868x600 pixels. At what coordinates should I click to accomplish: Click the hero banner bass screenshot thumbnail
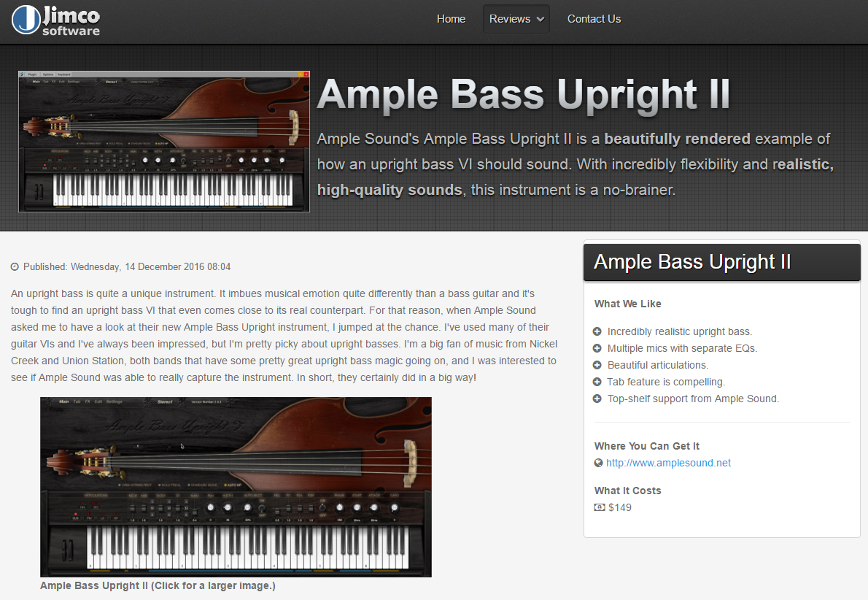[x=164, y=142]
